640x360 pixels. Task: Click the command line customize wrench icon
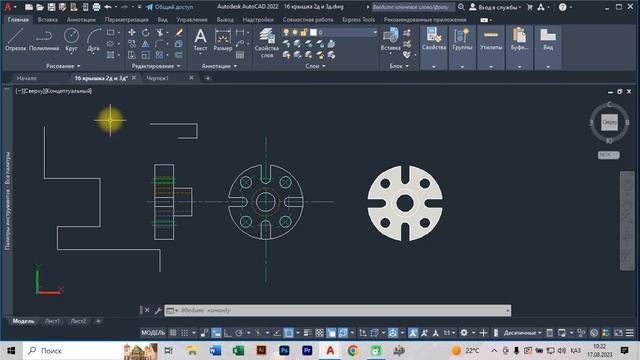pos(158,311)
